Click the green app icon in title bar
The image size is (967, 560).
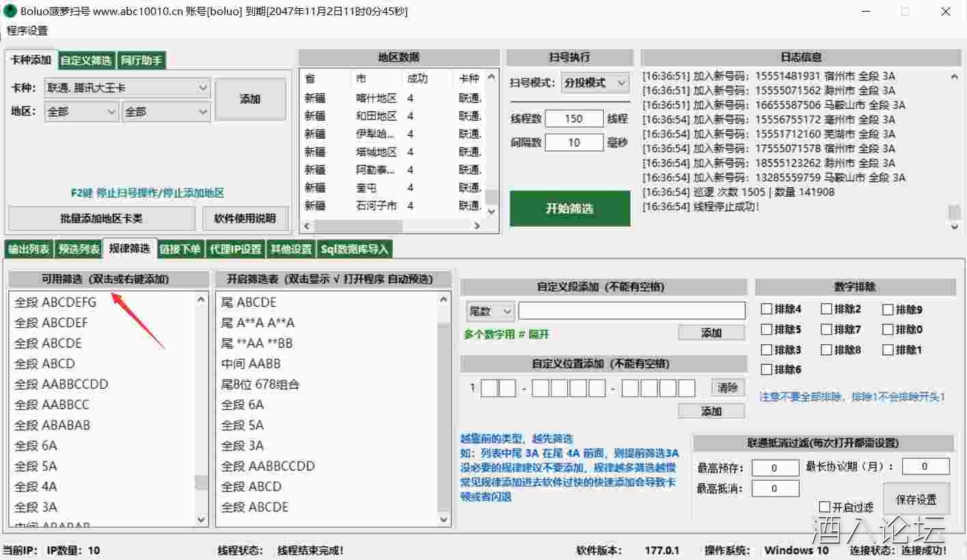(10, 12)
